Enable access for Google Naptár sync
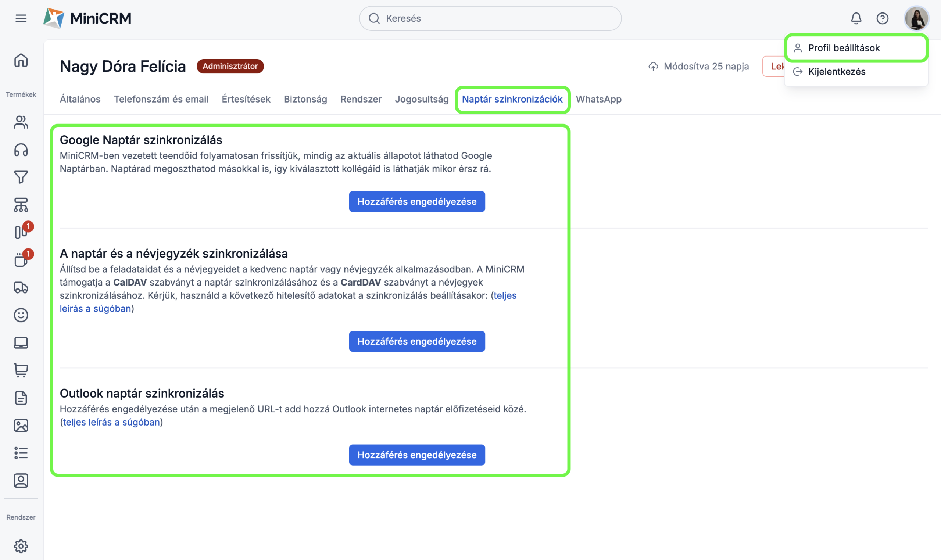 coord(417,201)
